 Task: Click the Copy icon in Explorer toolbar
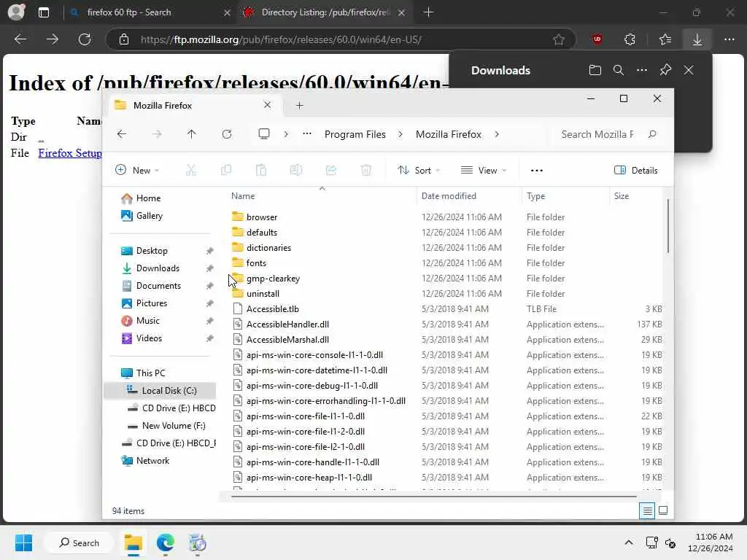[226, 170]
